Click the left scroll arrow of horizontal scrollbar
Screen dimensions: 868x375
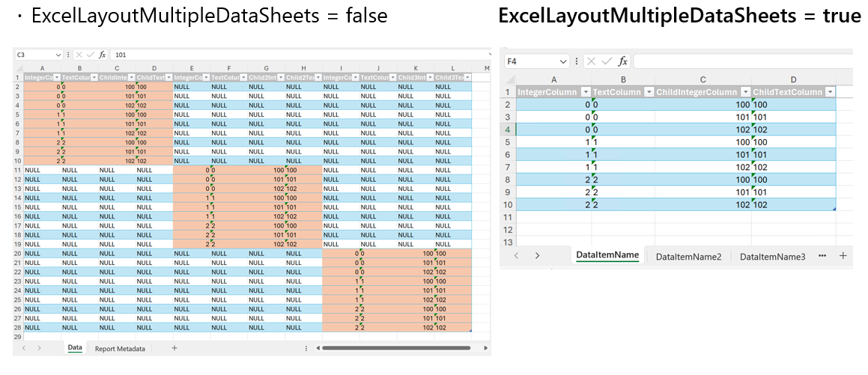pos(317,348)
